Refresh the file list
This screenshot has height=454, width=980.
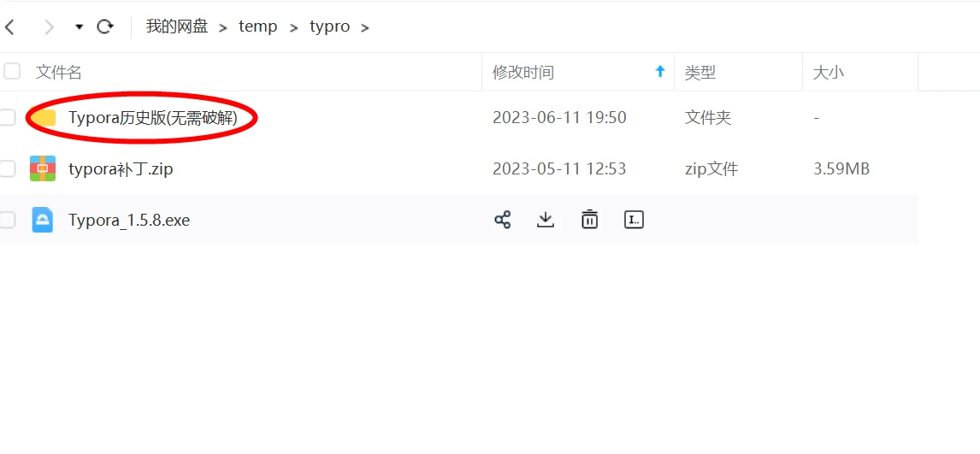[x=105, y=27]
